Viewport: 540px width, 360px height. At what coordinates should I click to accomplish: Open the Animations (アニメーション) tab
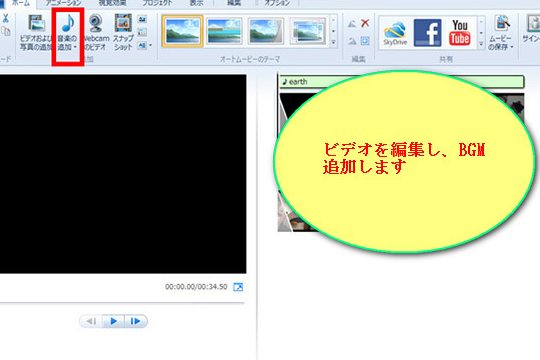point(63,3)
